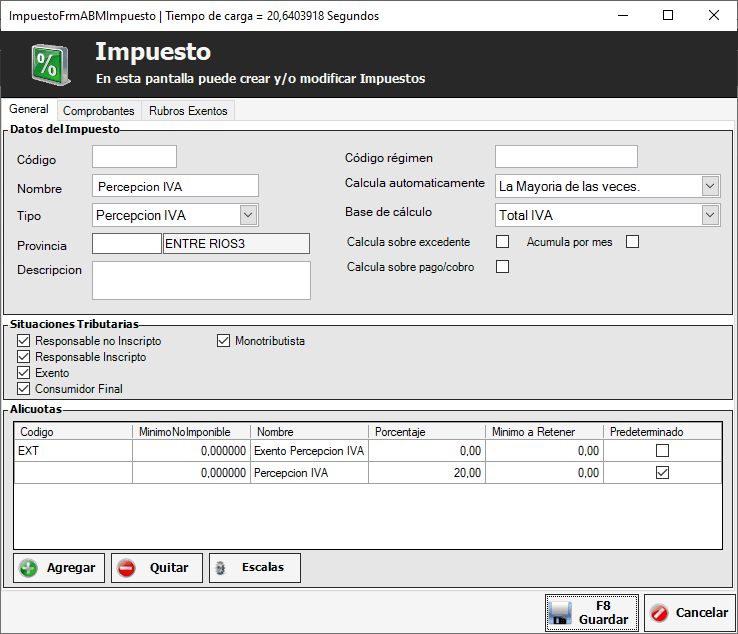Switch to the Comprobantes tab
The image size is (738, 634).
tap(98, 111)
